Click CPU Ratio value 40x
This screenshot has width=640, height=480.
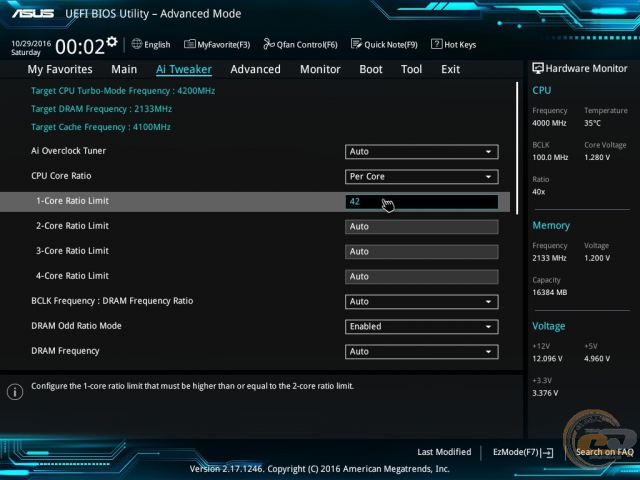pos(539,191)
